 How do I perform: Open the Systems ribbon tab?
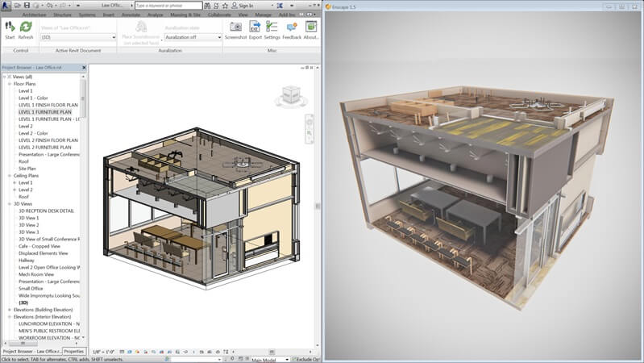[x=87, y=15]
